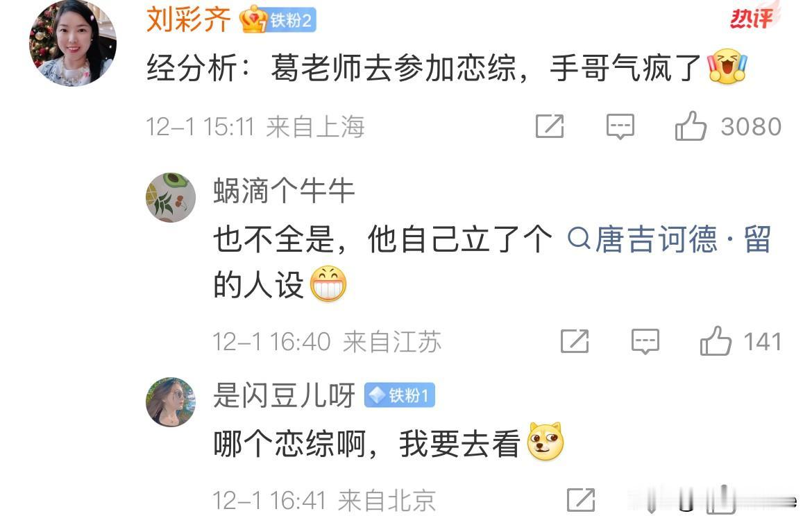Repost 刘彩齐's comment using share icon
Image resolution: width=812 pixels, height=525 pixels.
(x=550, y=126)
